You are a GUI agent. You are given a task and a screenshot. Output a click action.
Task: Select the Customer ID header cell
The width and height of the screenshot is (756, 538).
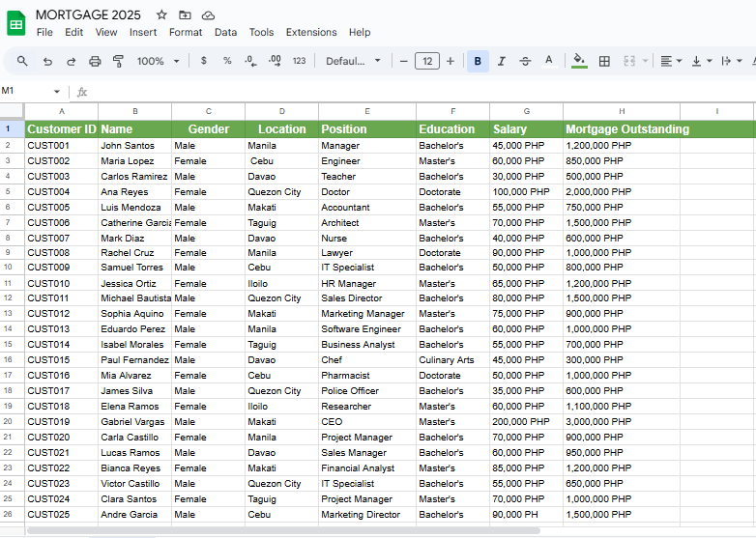pyautogui.click(x=62, y=129)
